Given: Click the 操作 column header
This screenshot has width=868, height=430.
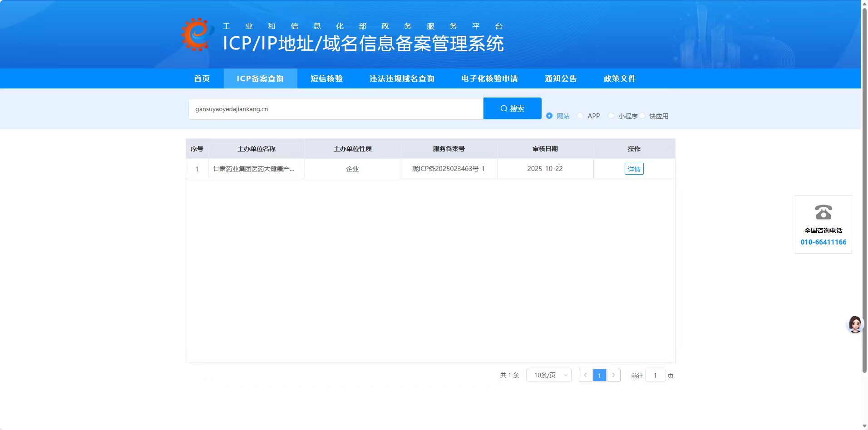Looking at the screenshot, I should (x=634, y=149).
